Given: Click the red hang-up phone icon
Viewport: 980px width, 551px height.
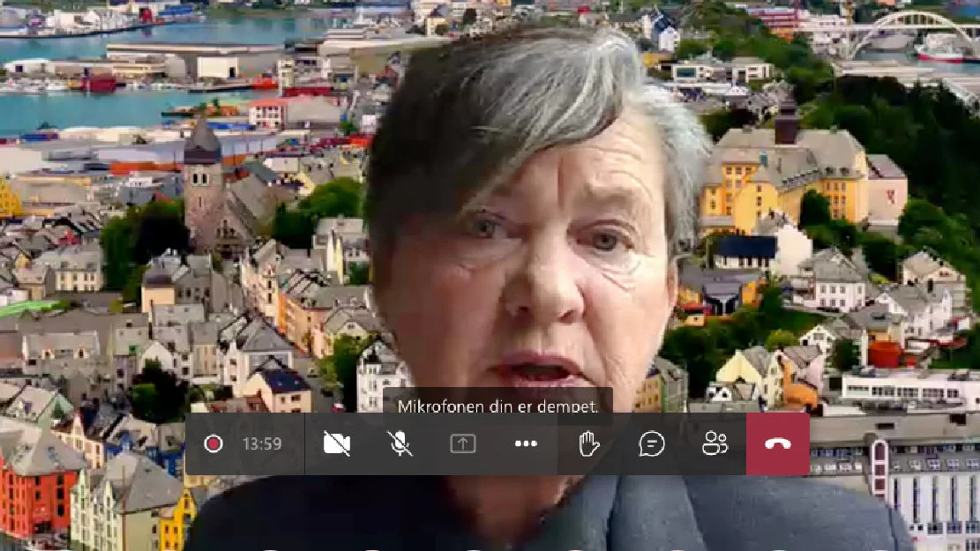Looking at the screenshot, I should pos(776,443).
